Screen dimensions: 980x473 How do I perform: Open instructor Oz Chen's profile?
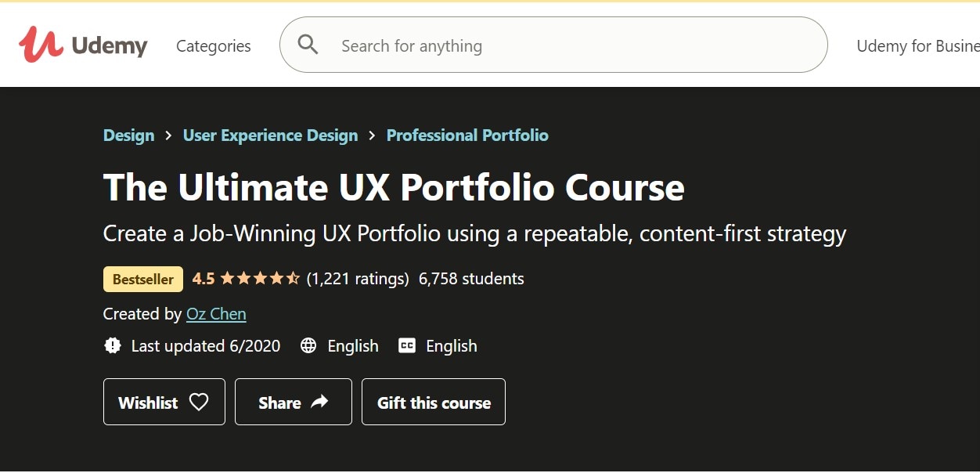tap(216, 314)
